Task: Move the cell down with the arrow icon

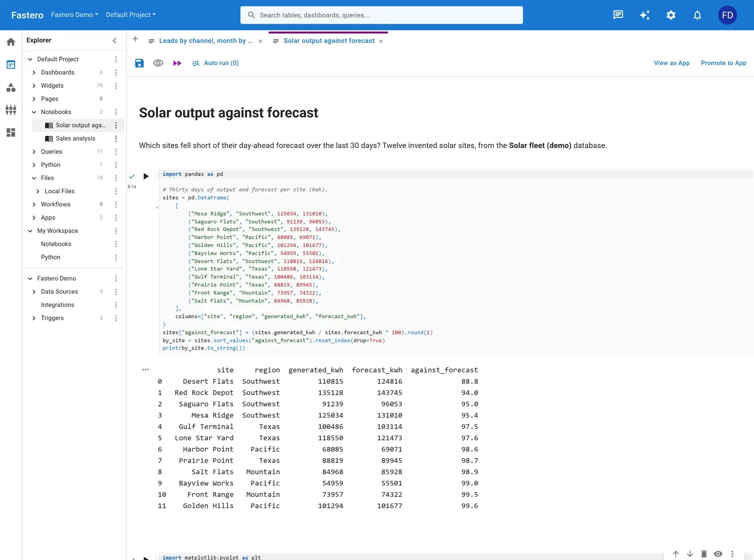Action: click(x=690, y=554)
